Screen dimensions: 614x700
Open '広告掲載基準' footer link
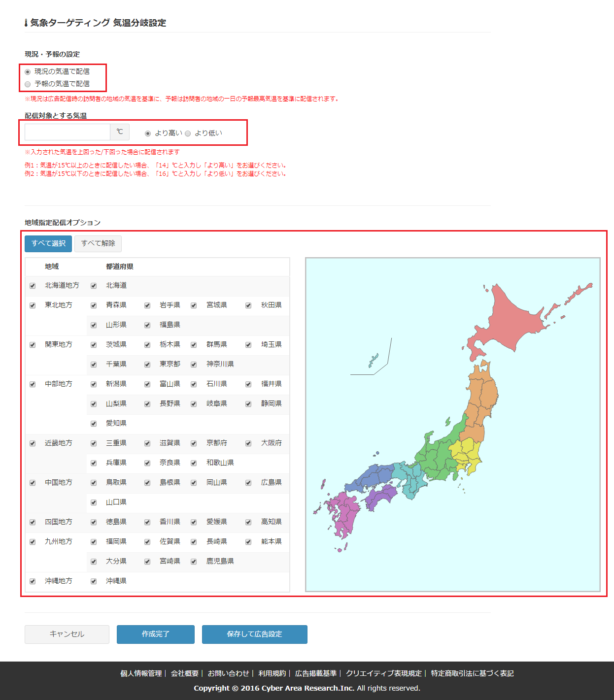click(316, 673)
